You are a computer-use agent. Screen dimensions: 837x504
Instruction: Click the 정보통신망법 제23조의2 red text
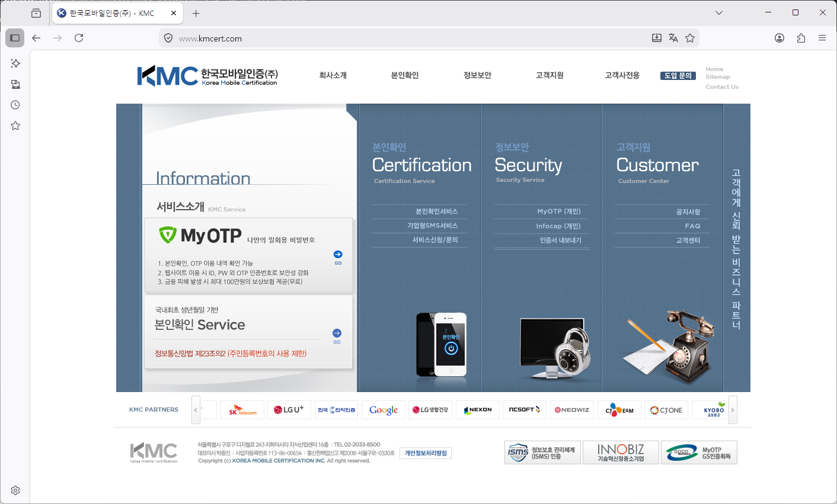231,354
